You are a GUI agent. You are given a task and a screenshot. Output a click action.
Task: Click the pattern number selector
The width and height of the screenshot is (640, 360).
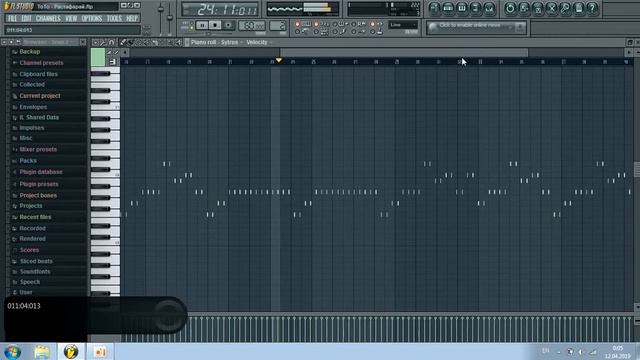278,25
